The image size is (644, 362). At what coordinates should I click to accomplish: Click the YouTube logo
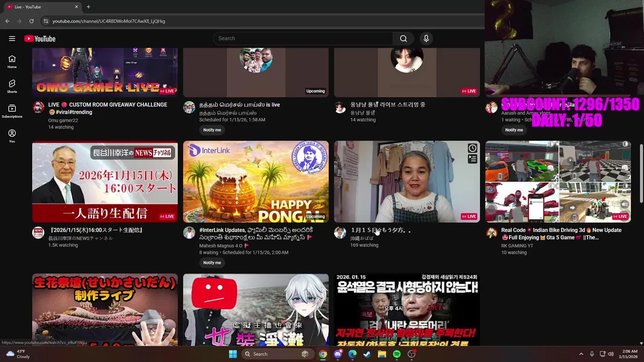pyautogui.click(x=40, y=39)
